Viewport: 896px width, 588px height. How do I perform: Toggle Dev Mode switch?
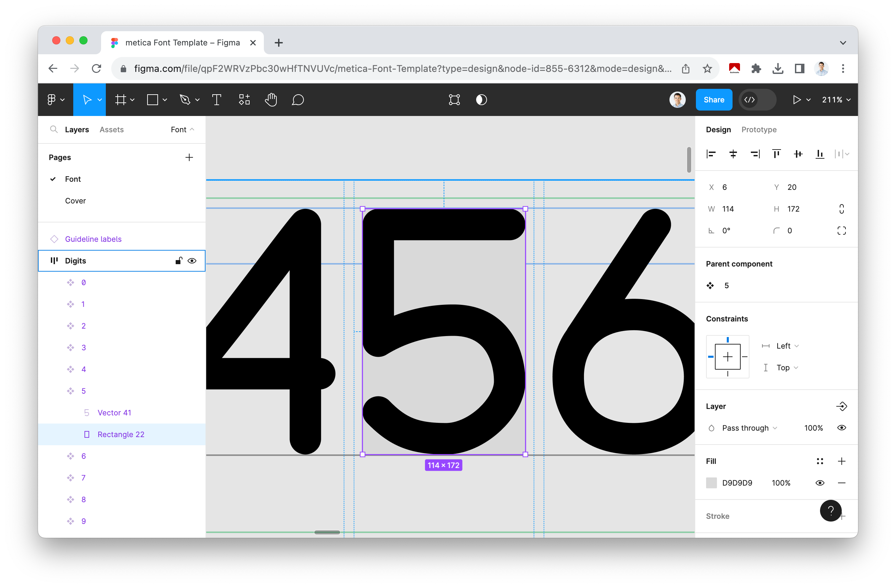[x=757, y=100]
